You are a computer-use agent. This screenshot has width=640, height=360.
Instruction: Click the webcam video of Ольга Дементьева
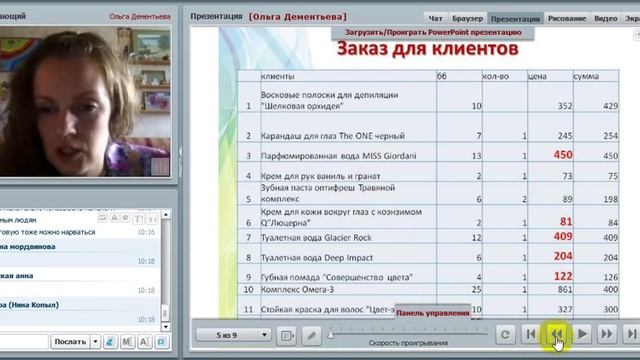point(85,102)
